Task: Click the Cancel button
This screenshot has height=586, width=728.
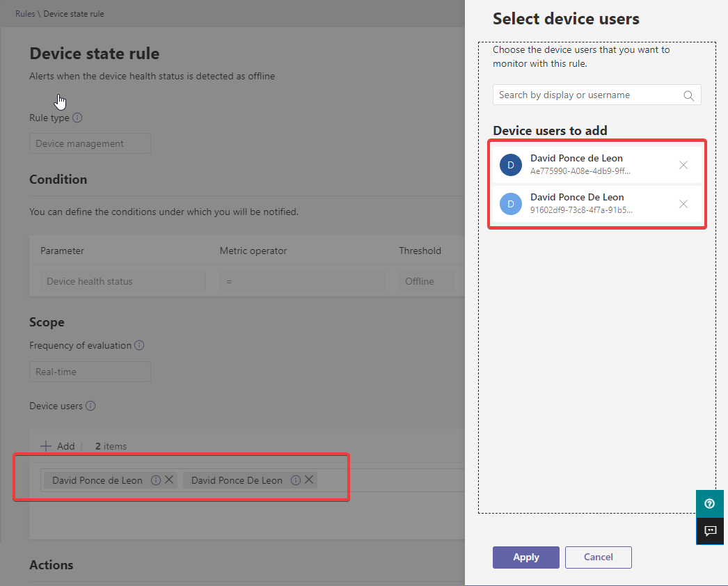Action: tap(598, 557)
